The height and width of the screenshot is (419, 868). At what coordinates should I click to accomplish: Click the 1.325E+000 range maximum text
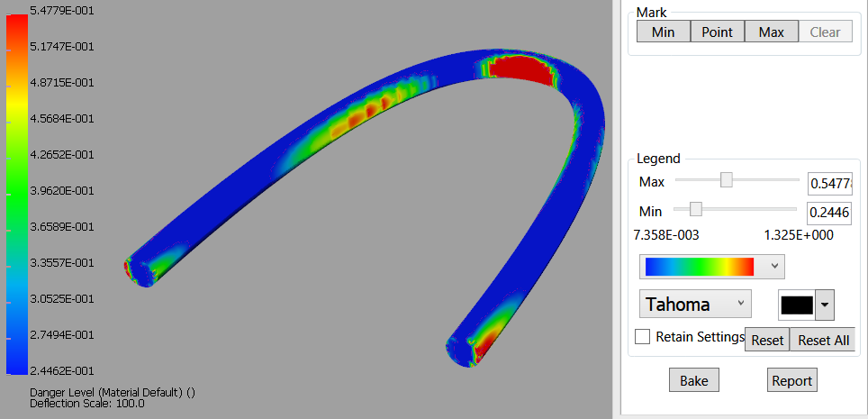pos(799,235)
